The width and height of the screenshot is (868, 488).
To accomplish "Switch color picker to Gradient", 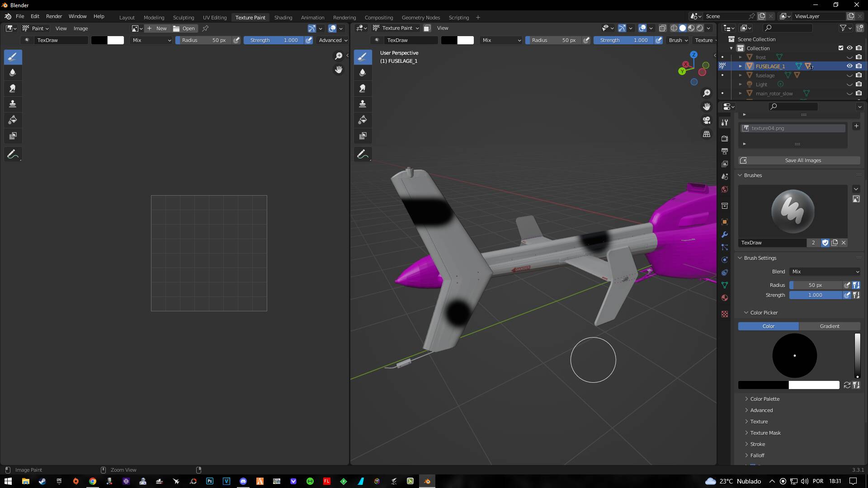I will [829, 326].
